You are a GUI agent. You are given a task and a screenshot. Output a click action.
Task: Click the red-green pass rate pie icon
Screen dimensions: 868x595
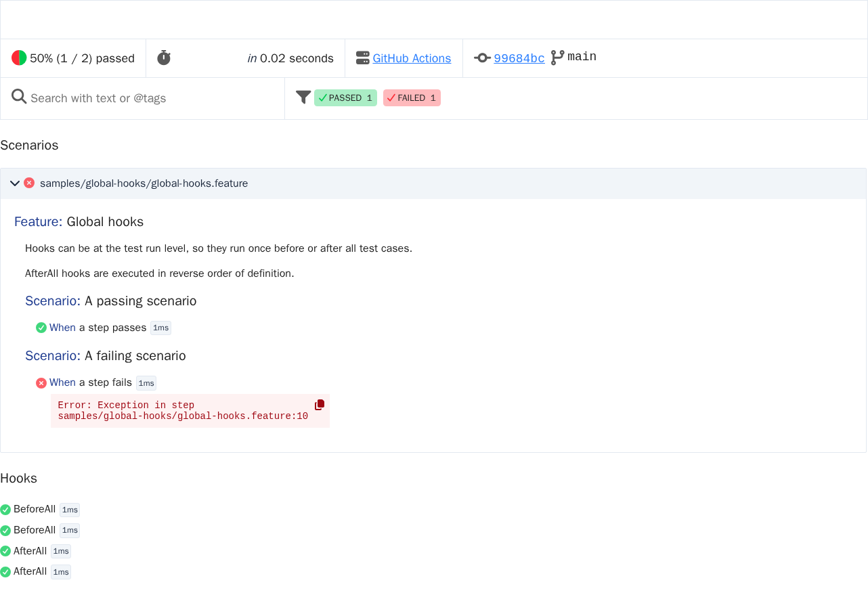point(19,58)
